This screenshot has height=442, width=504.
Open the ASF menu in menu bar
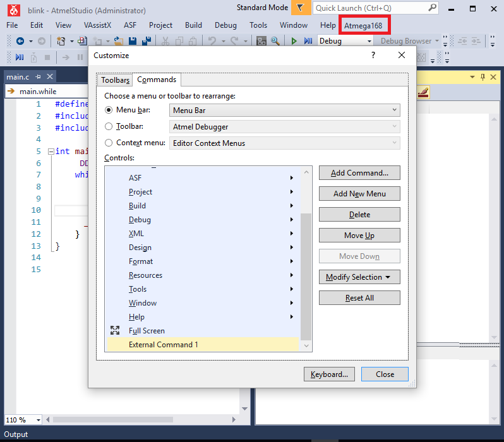coord(130,25)
